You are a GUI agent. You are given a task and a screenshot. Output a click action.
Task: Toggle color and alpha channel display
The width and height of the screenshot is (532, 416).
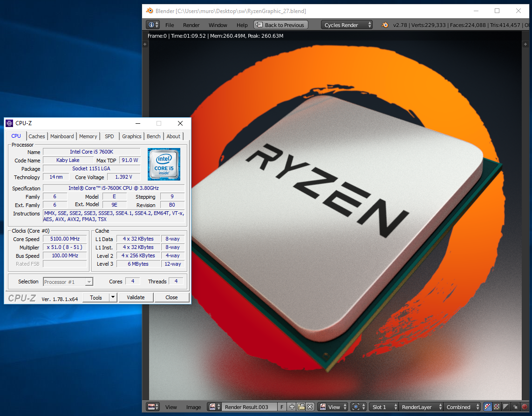point(488,407)
